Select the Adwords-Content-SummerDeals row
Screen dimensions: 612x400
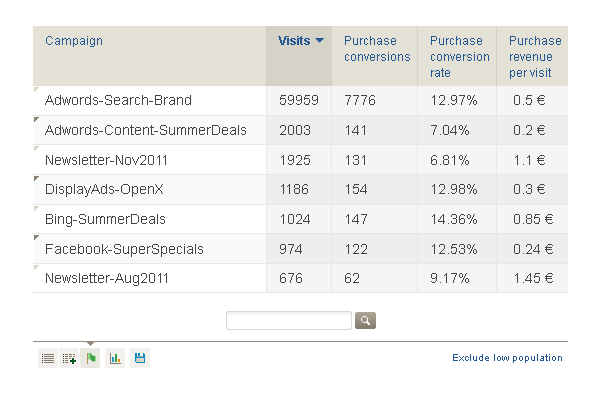[145, 131]
